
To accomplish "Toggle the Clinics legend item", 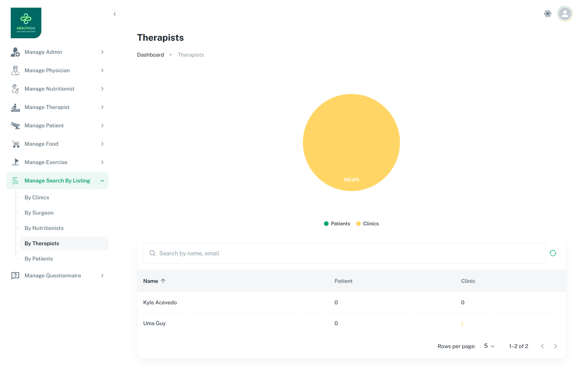I will coord(367,224).
